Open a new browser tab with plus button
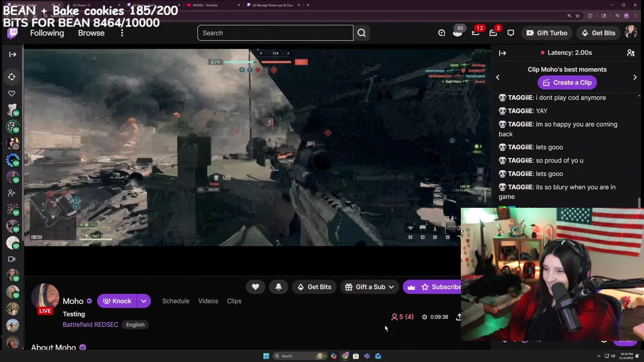644x362 pixels. 308,5
